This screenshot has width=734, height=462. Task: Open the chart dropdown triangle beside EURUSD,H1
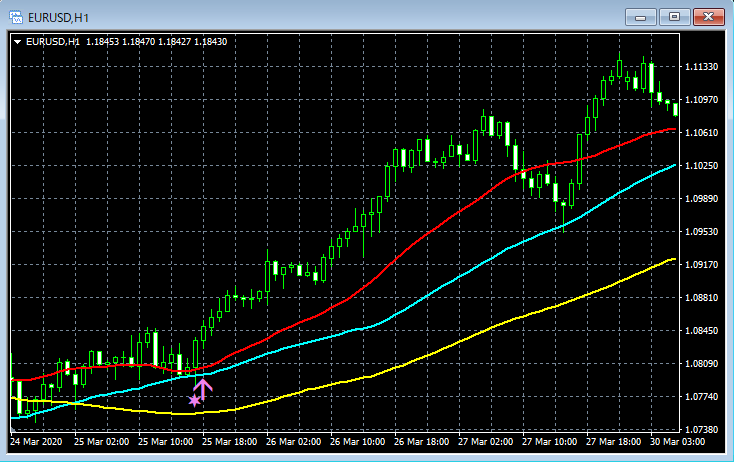coord(17,42)
